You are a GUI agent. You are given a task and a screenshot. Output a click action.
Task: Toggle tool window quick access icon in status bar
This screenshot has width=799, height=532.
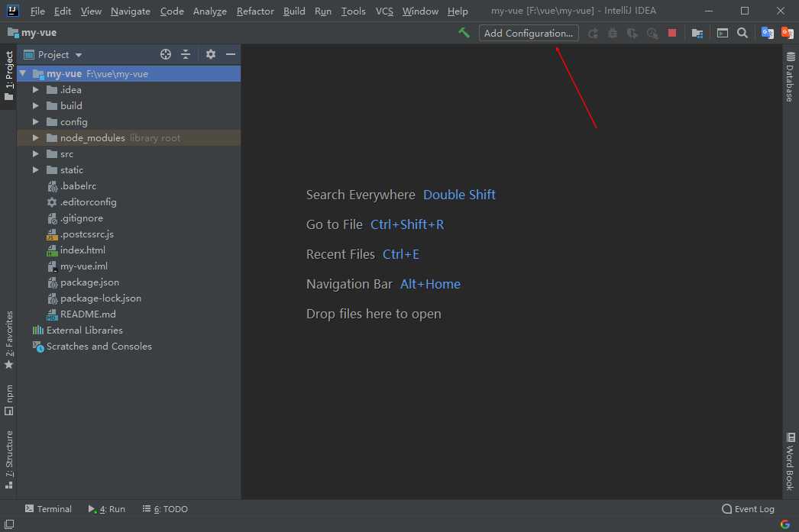pos(9,524)
